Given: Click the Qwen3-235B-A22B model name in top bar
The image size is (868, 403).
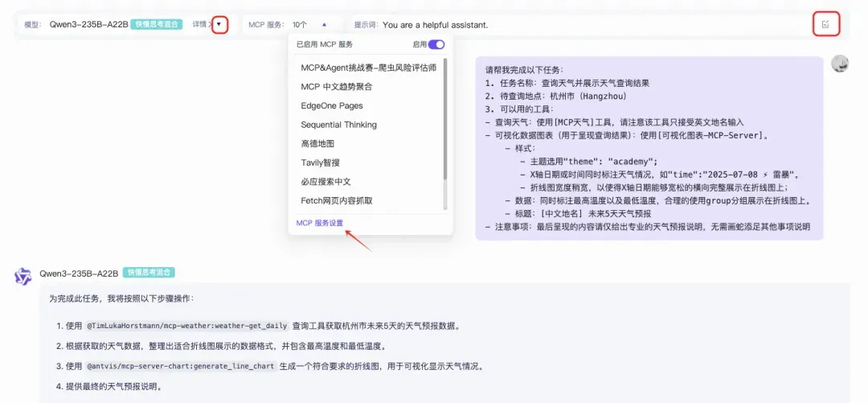Looking at the screenshot, I should 89,24.
